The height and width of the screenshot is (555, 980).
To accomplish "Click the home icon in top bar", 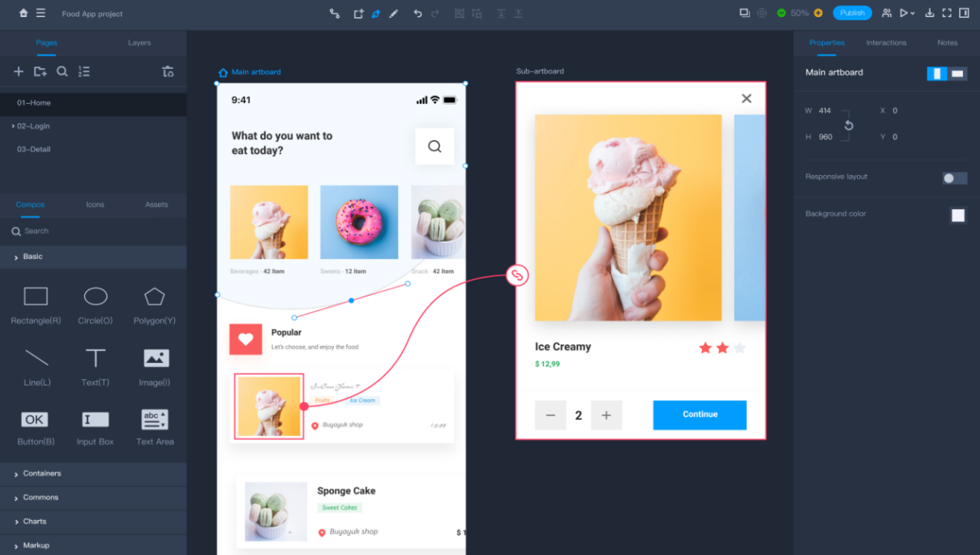I will pos(23,13).
